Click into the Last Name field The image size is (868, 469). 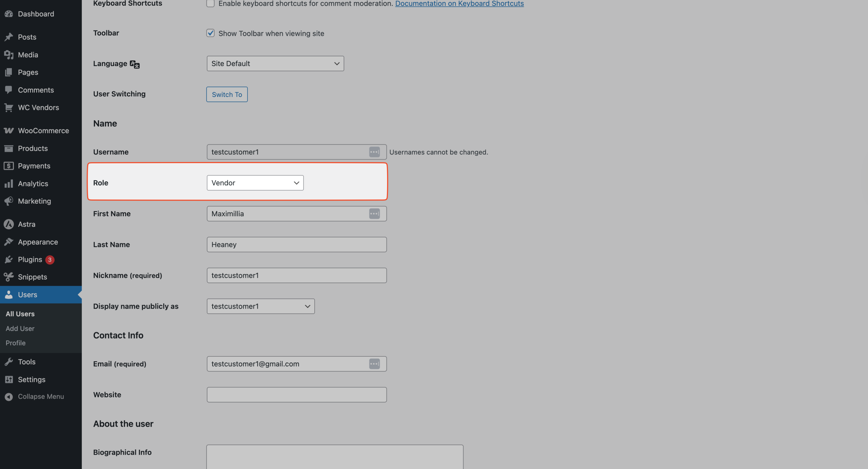point(297,244)
